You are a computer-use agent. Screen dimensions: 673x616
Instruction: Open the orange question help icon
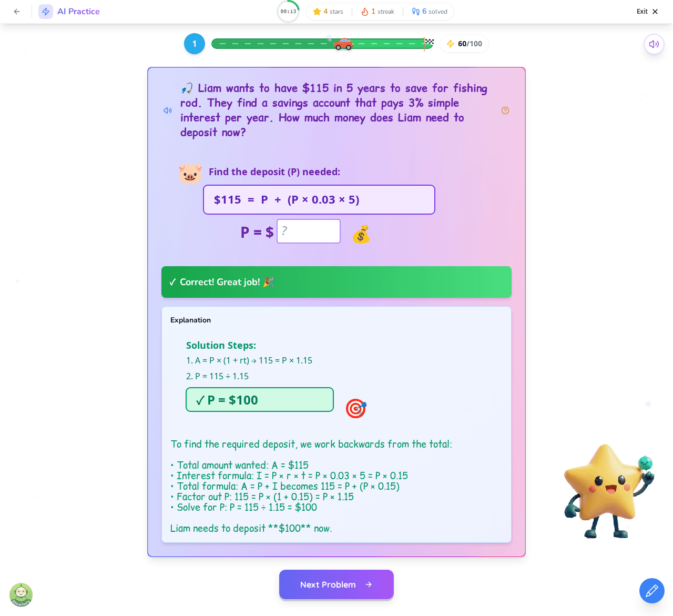click(x=505, y=110)
